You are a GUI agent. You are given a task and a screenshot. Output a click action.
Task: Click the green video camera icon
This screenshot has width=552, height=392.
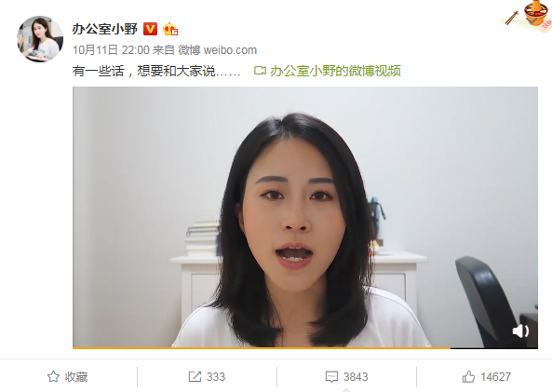tap(260, 70)
